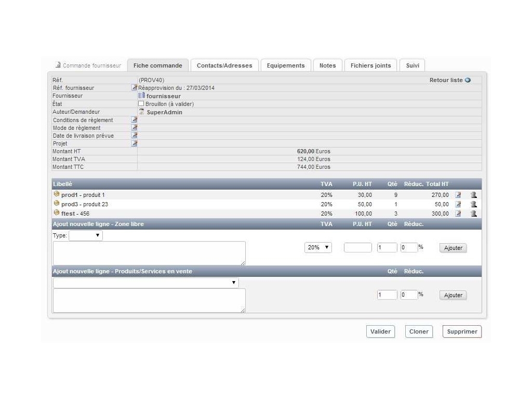Click edit icon for Mode de règlement
The width and height of the screenshot is (532, 399).
(x=134, y=128)
